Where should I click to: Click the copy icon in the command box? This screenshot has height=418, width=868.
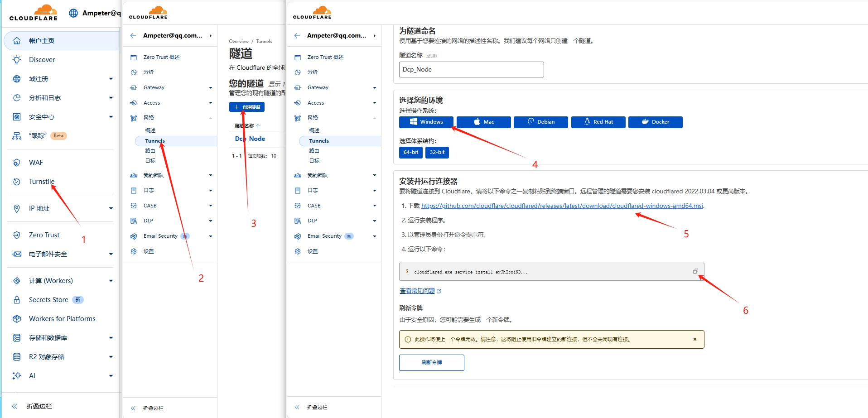(695, 271)
